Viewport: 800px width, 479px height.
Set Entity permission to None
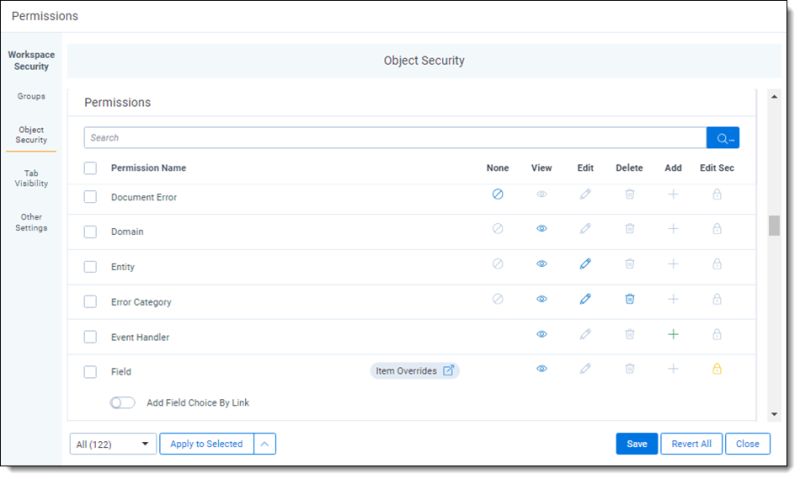click(497, 264)
